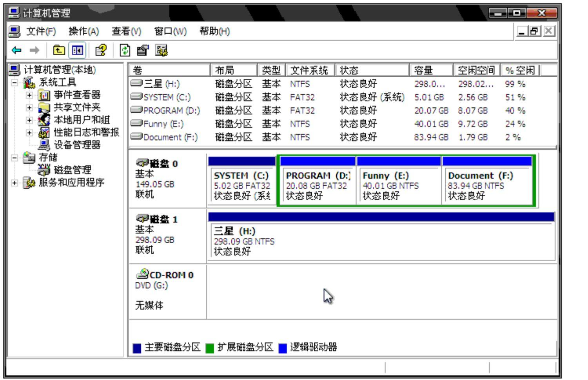Sort by the 容量 column header
The image size is (588, 380).
click(430, 71)
